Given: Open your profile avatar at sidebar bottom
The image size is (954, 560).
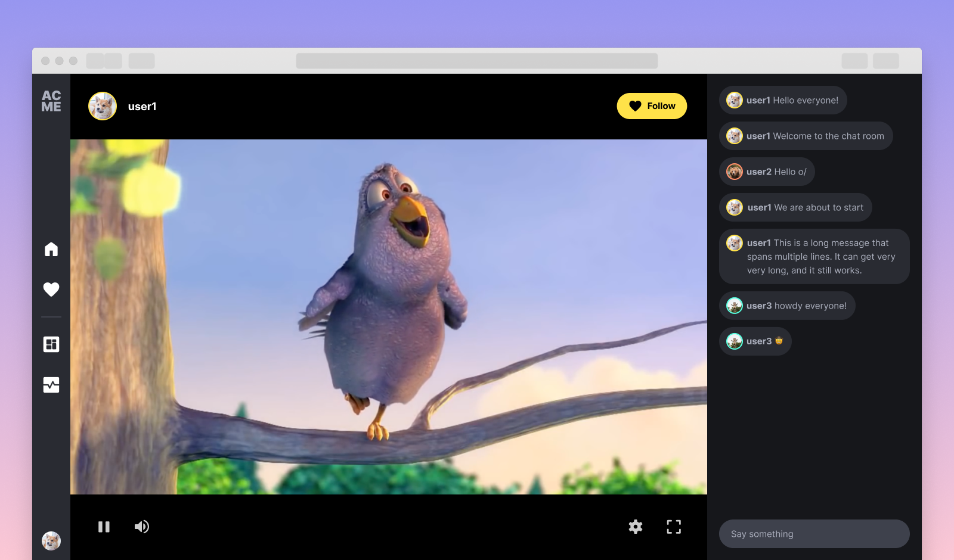Looking at the screenshot, I should [51, 541].
